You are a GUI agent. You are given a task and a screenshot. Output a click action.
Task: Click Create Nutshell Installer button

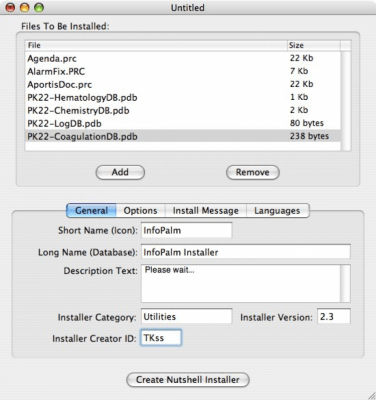pyautogui.click(x=188, y=380)
